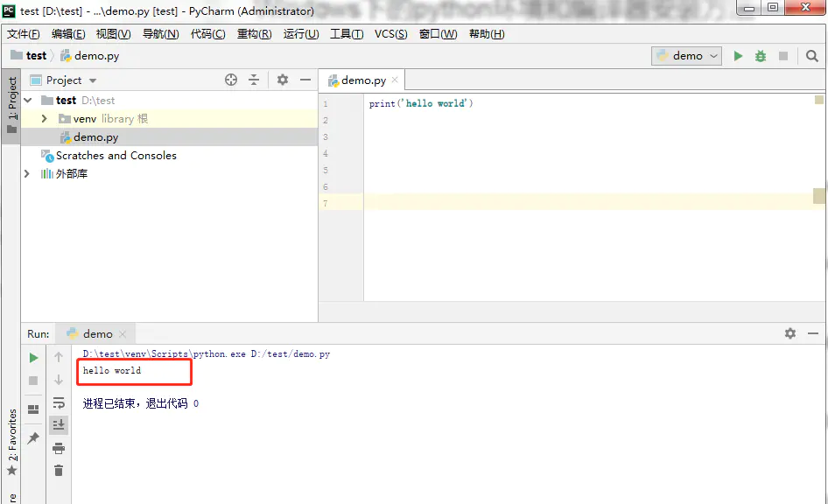Select Scratches and Consoles
This screenshot has height=504, width=828.
coord(116,156)
